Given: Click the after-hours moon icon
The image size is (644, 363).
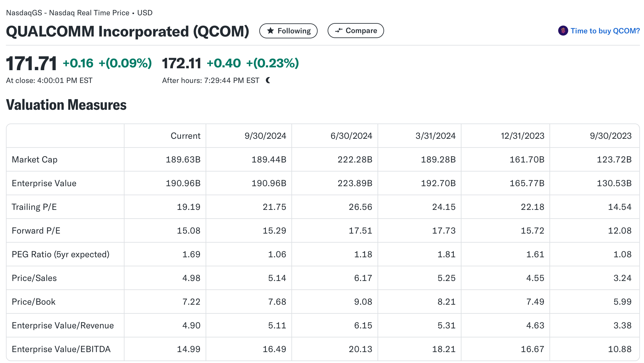Looking at the screenshot, I should (x=268, y=80).
